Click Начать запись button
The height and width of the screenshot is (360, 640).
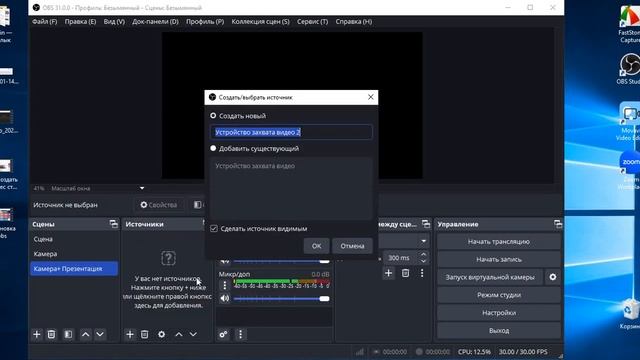point(498,259)
